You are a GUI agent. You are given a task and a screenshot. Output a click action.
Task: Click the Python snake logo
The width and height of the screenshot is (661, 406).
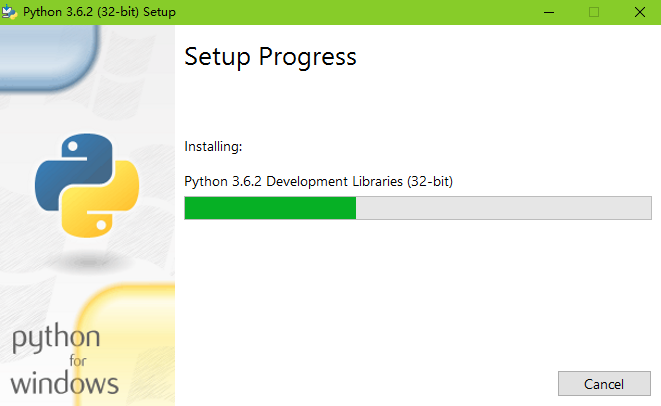pyautogui.click(x=87, y=186)
